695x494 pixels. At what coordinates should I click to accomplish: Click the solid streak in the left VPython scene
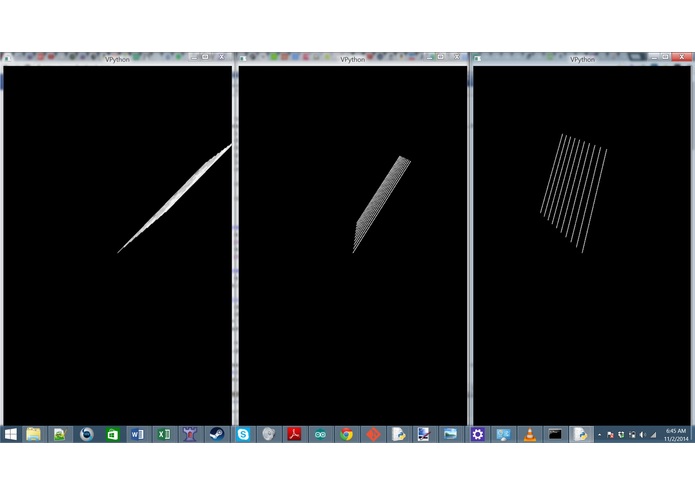[x=174, y=198]
